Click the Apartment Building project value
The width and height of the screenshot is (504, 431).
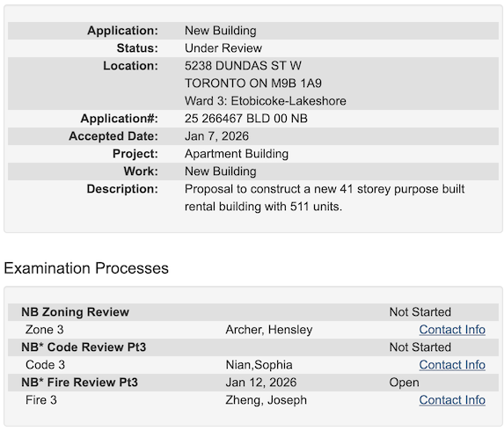click(x=237, y=154)
